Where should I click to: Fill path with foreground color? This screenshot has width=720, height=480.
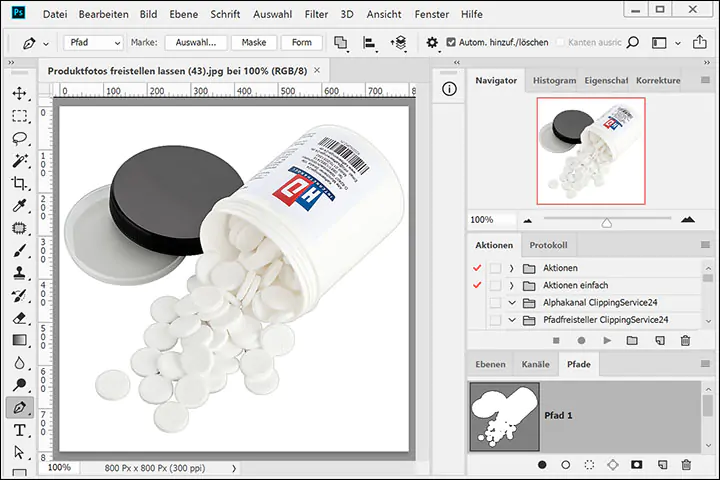click(x=542, y=465)
